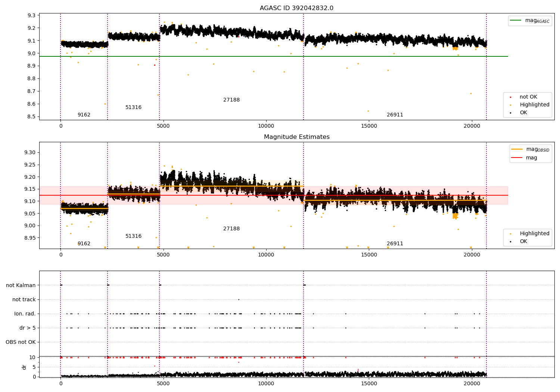Click the y-axis tick label "8.6"
This screenshot has height=392, width=560.
[32, 104]
